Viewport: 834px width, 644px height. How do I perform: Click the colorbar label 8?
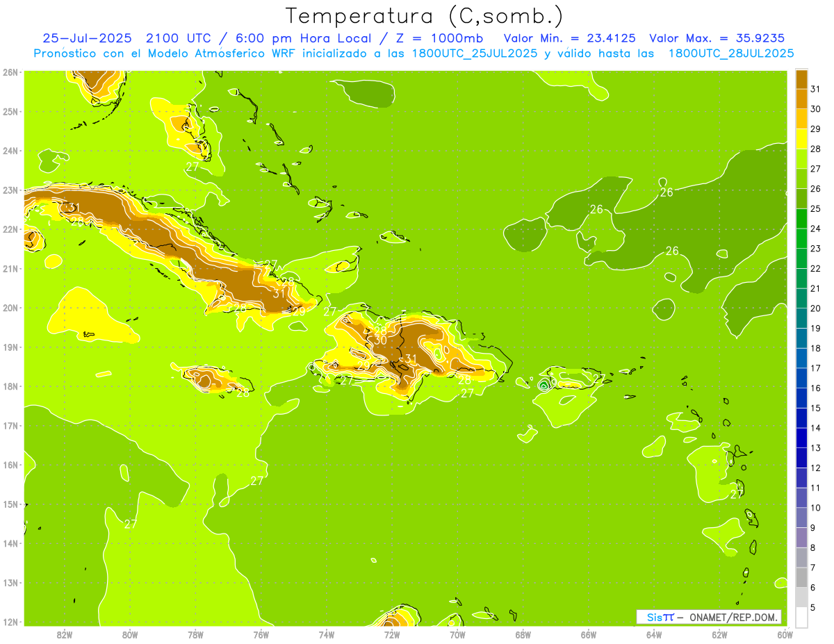click(814, 548)
